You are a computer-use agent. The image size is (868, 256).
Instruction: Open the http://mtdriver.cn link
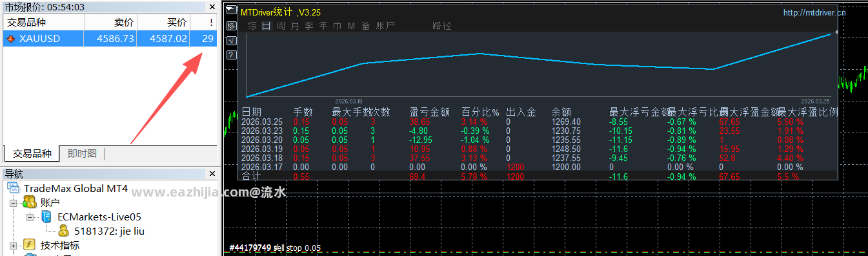[814, 12]
